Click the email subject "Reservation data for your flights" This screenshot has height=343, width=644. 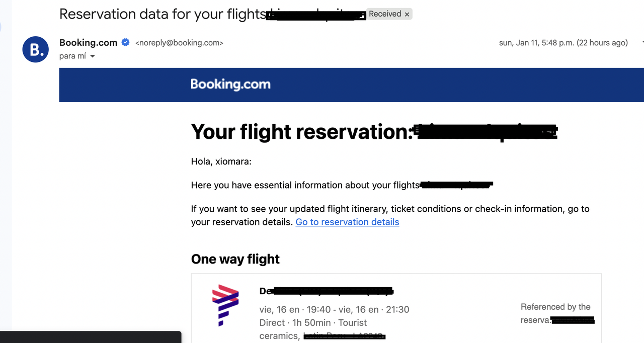(162, 14)
